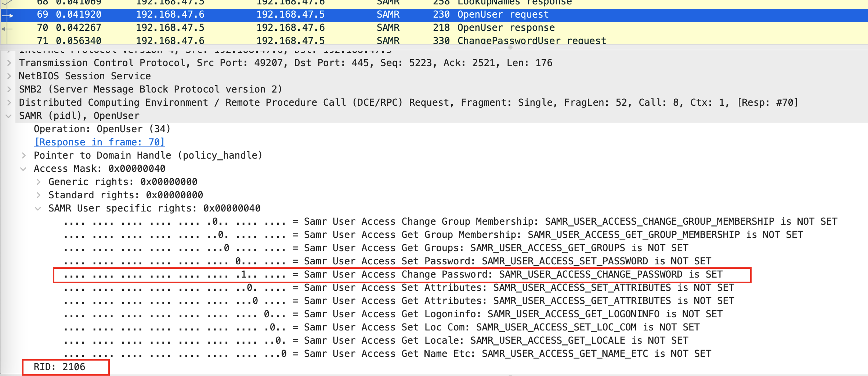The width and height of the screenshot is (868, 376).
Task: Expand the Transmission Control Protocol section
Action: 9,63
